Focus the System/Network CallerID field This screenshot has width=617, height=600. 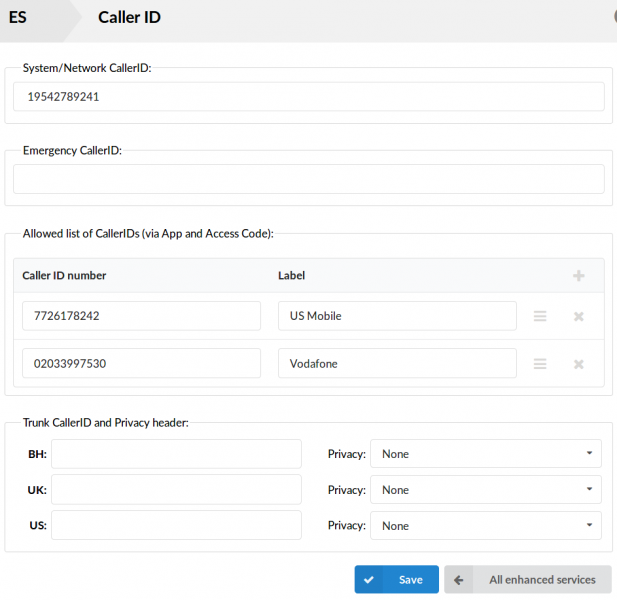pyautogui.click(x=309, y=96)
